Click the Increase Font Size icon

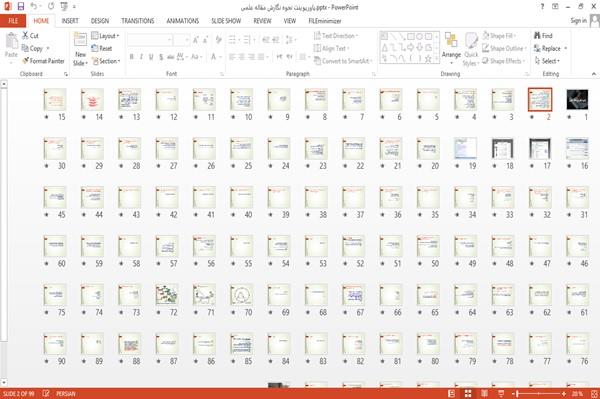pyautogui.click(x=196, y=40)
